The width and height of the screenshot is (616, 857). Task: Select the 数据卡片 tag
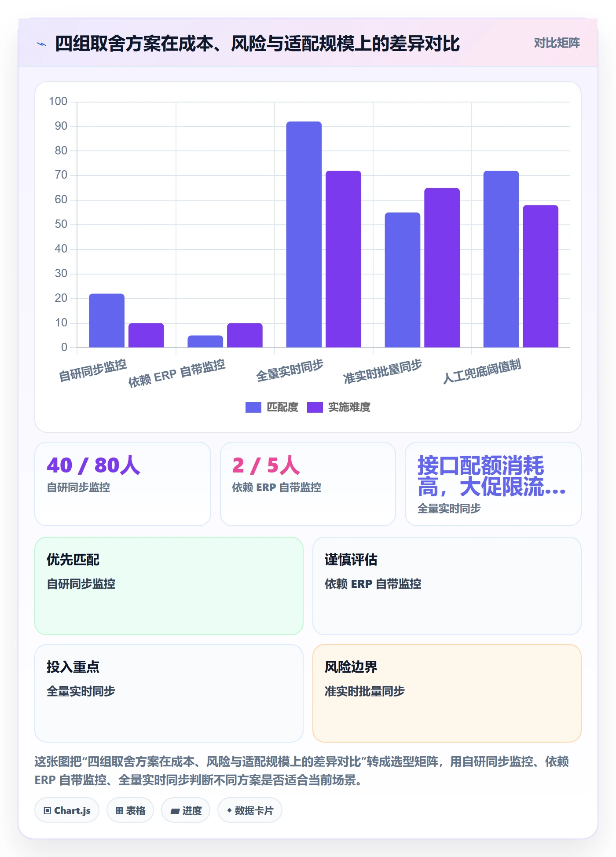[x=250, y=810]
